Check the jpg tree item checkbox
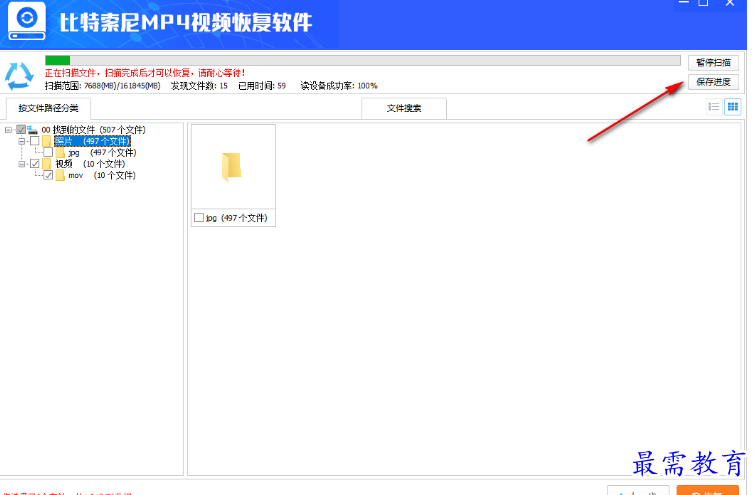The height and width of the screenshot is (495, 754). [48, 152]
